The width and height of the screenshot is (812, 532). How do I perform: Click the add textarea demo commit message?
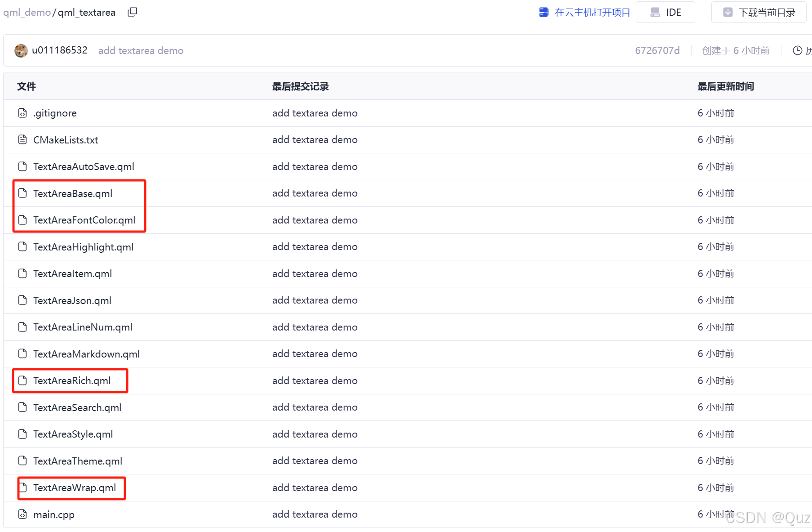pos(141,50)
